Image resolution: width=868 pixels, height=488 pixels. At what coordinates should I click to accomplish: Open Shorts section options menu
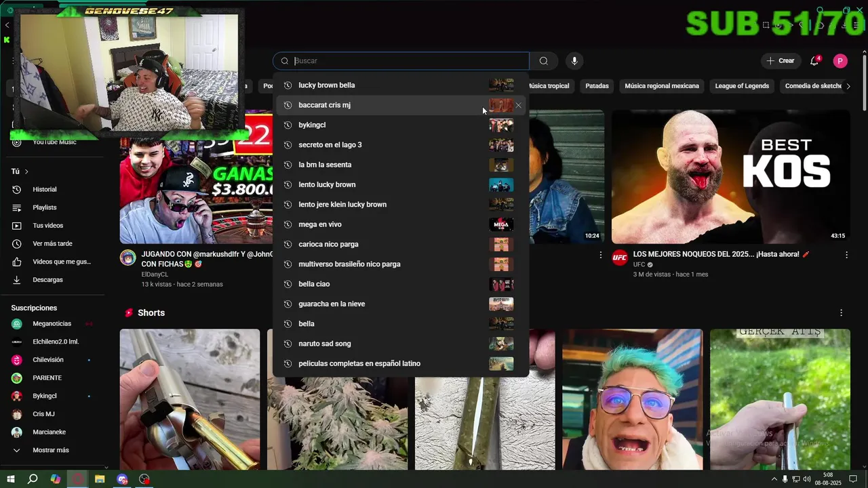pos(841,313)
